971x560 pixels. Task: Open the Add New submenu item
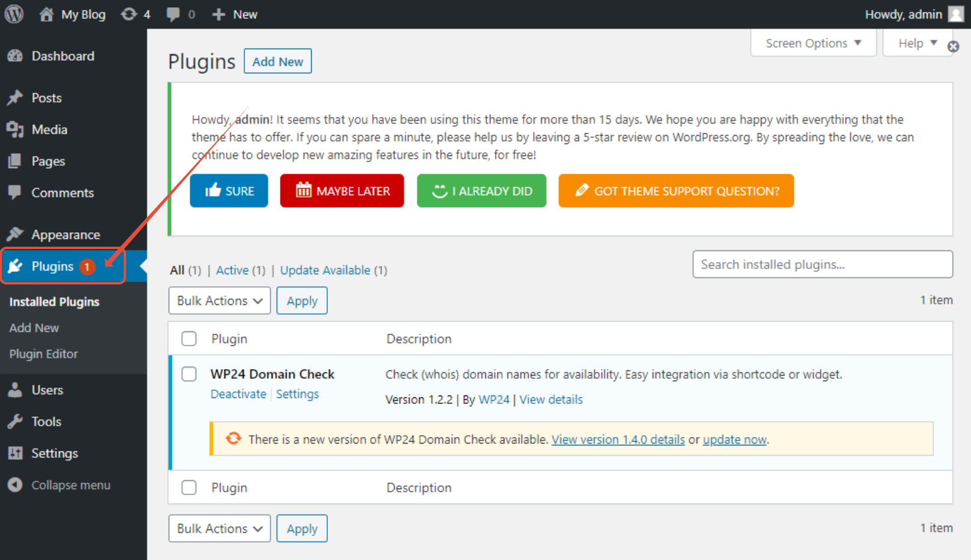[34, 328]
